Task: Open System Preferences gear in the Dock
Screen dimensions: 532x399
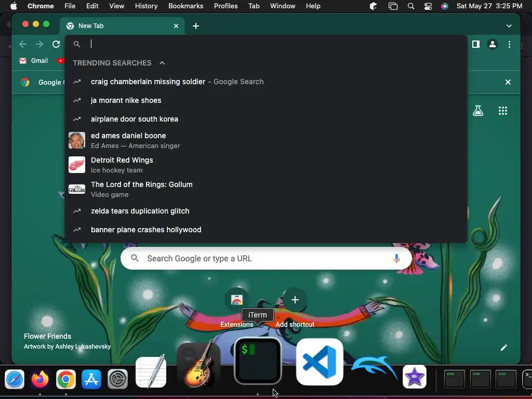Action: point(117,379)
